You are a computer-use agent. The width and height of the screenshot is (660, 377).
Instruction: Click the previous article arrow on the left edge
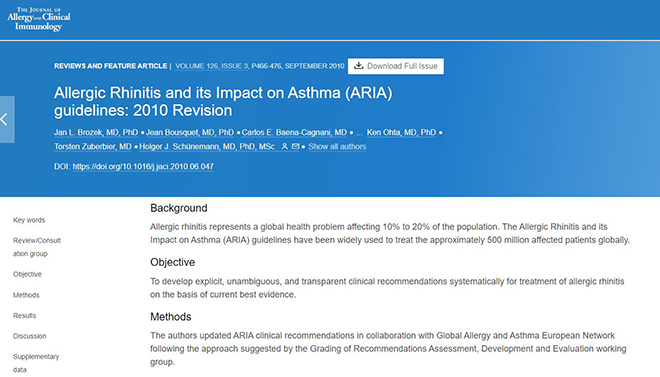[x=7, y=119]
